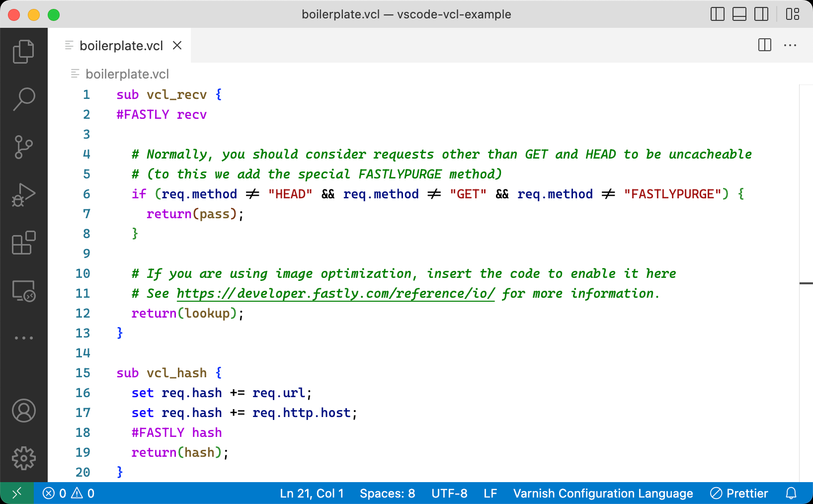This screenshot has width=813, height=504.
Task: Open the Run and Debug view
Action: (23, 195)
